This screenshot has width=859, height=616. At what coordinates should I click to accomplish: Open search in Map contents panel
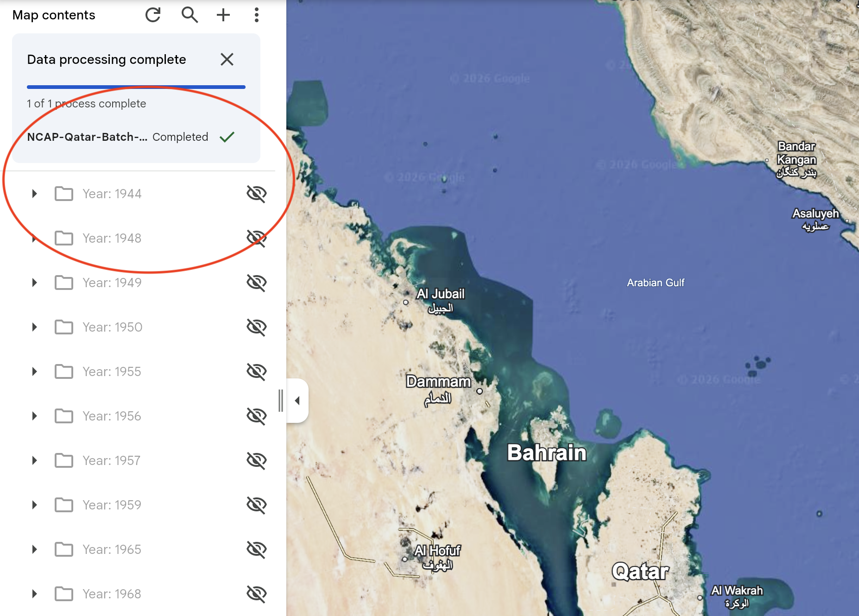pyautogui.click(x=189, y=15)
